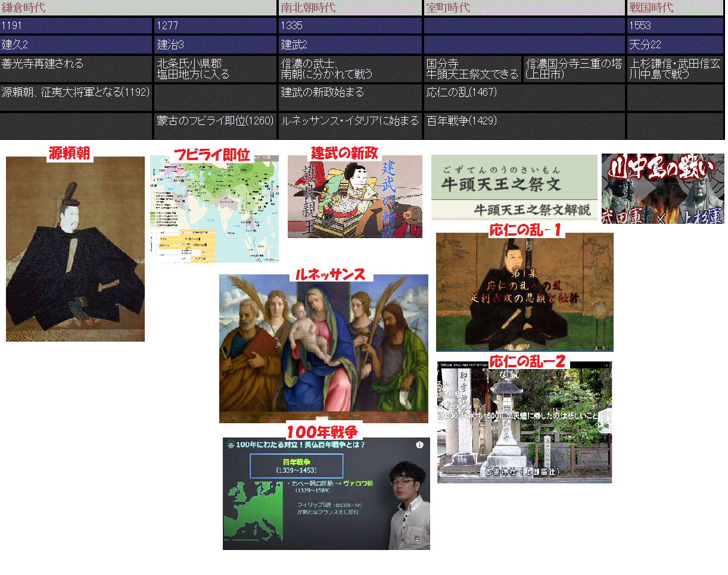Click the 建武の新政始まる table cell
Image resolution: width=728 pixels, height=575 pixels.
tap(350, 98)
